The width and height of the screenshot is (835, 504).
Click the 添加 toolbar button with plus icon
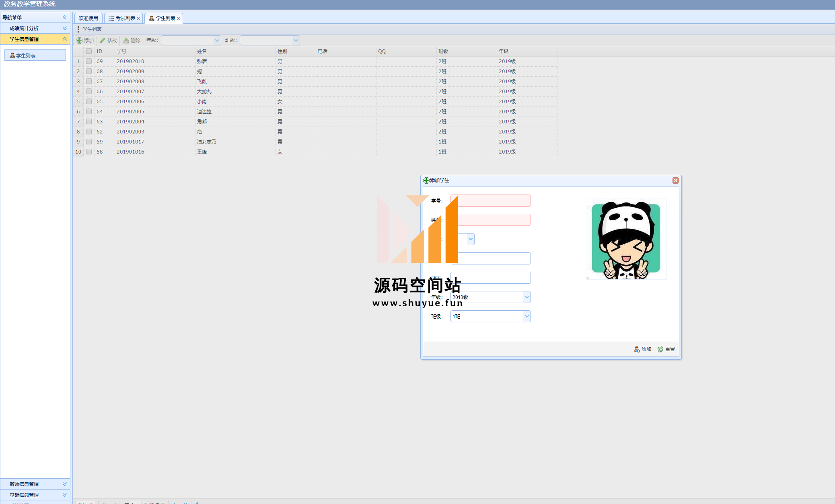tap(85, 41)
